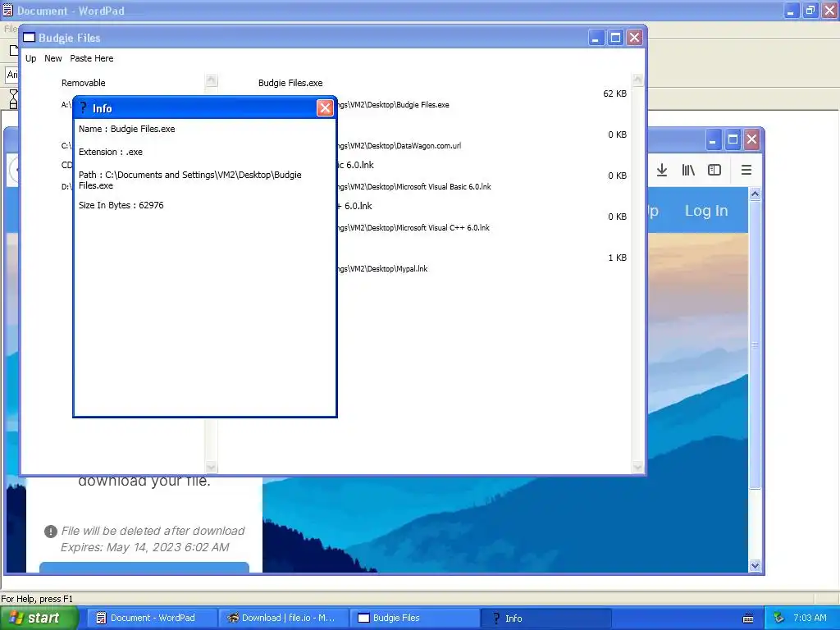
Task: Open the browser library icon
Action: pos(688,171)
